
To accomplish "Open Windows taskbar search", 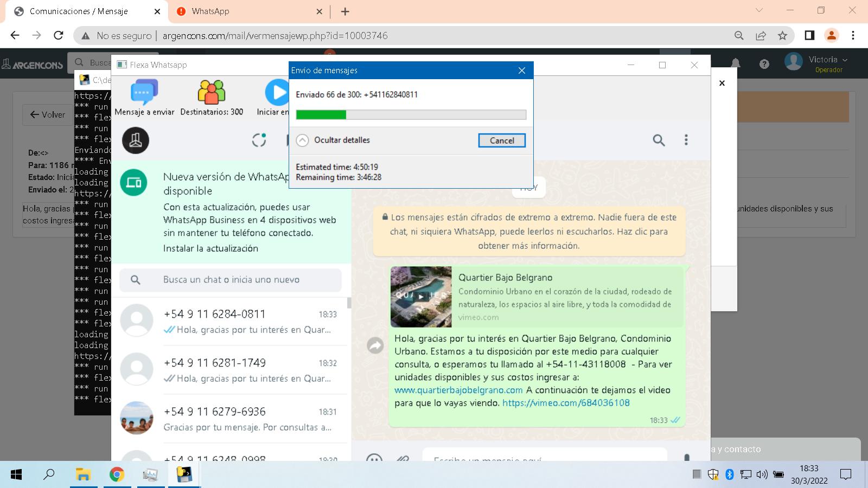I will coord(49,474).
